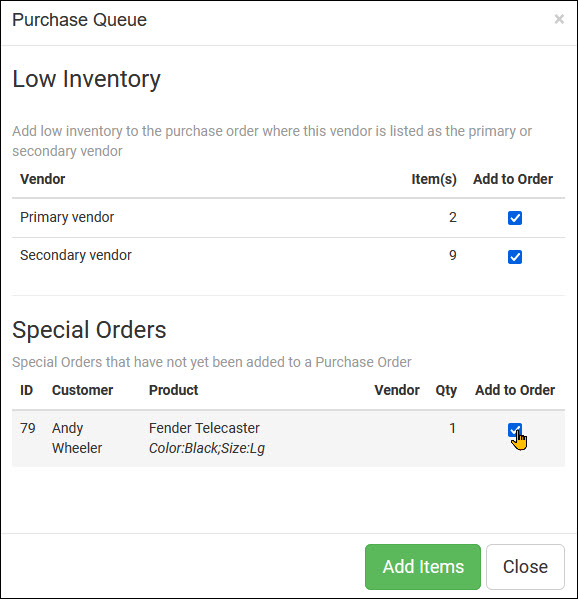Screen dimensions: 578x599
Task: Click the Color:Black;Size:Lg product variant text
Action: [207, 448]
